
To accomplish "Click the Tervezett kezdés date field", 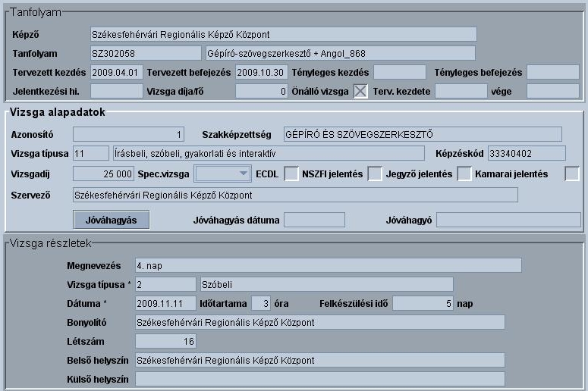I will (x=116, y=73).
